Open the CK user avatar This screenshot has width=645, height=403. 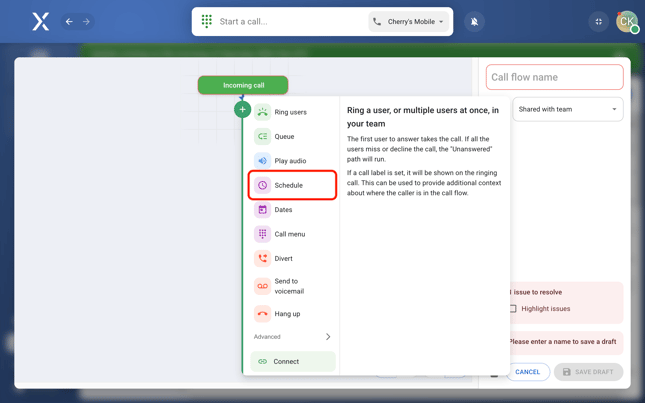coord(627,21)
